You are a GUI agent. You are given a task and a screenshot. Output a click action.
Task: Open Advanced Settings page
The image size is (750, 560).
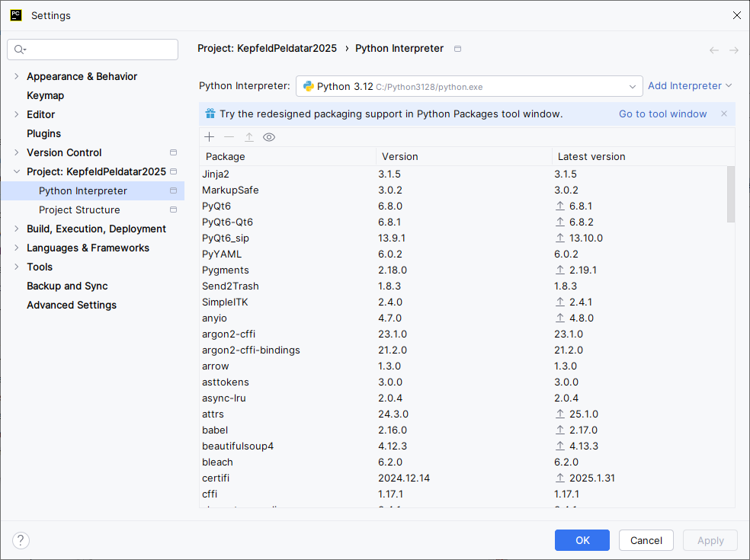pyautogui.click(x=72, y=305)
